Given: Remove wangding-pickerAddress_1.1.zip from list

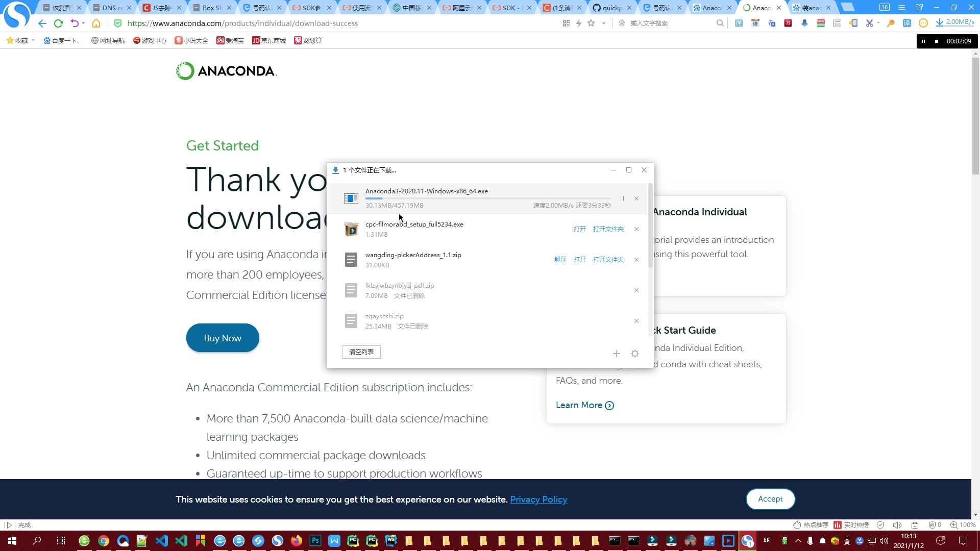Looking at the screenshot, I should (636, 260).
